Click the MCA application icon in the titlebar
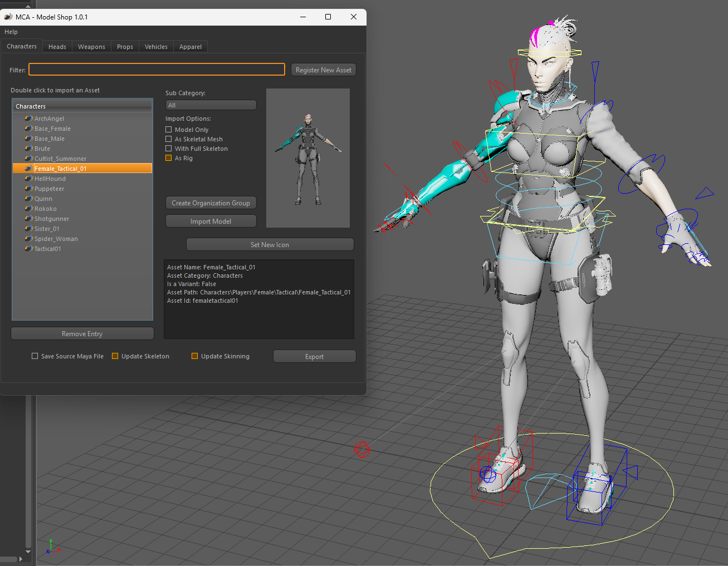This screenshot has height=566, width=728. [8, 17]
